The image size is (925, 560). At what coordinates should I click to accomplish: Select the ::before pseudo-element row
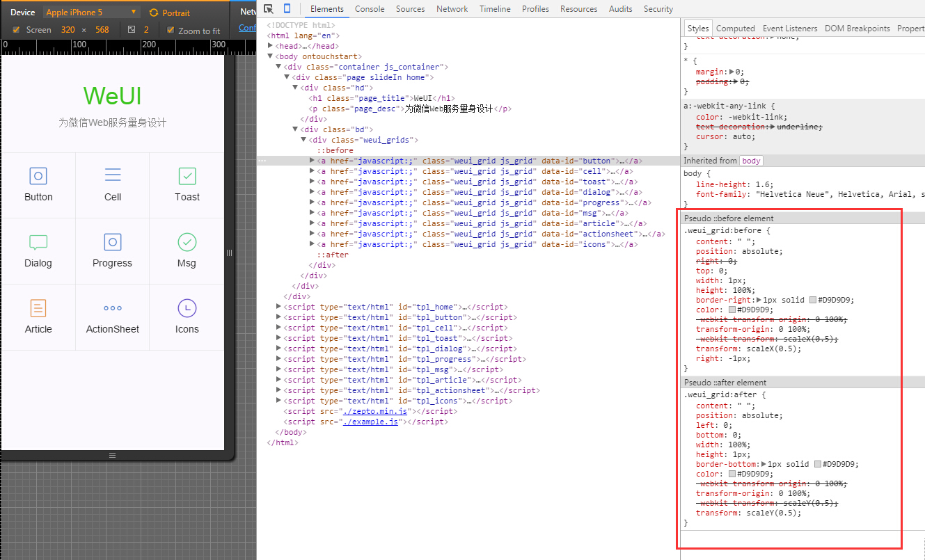pos(335,150)
